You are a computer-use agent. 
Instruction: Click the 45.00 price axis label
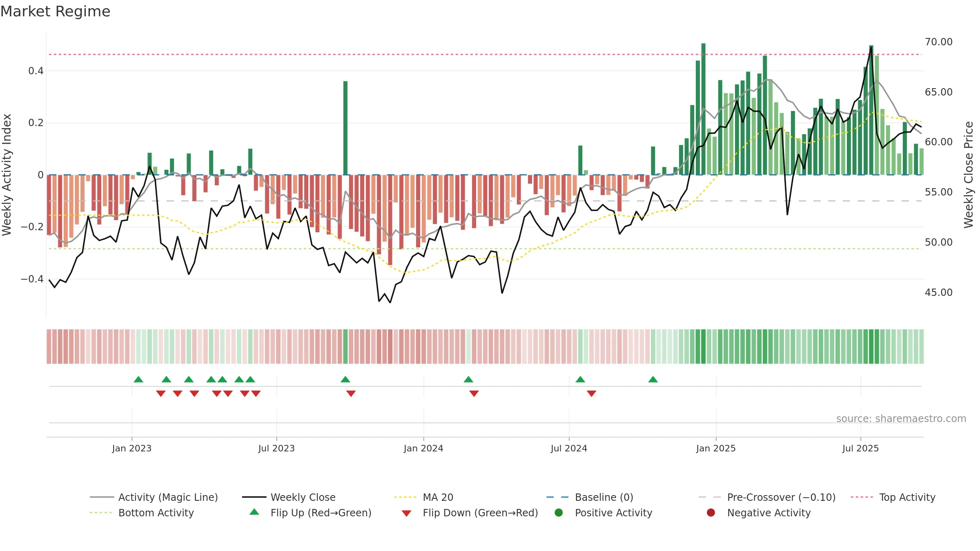click(x=938, y=292)
